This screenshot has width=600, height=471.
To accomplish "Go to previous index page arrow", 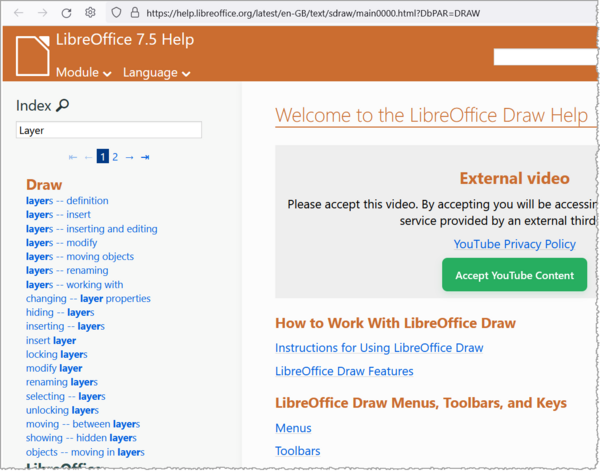I will pyautogui.click(x=88, y=157).
